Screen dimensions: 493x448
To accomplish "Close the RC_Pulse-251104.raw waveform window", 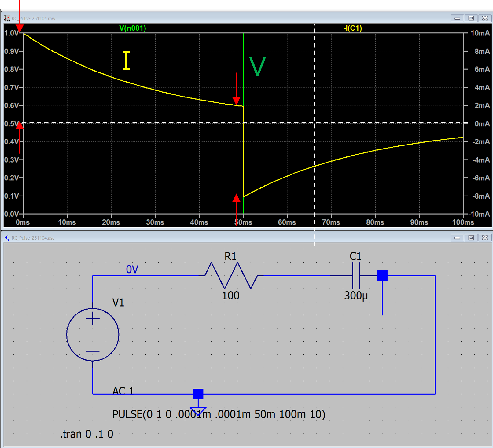I will pyautogui.click(x=485, y=18).
